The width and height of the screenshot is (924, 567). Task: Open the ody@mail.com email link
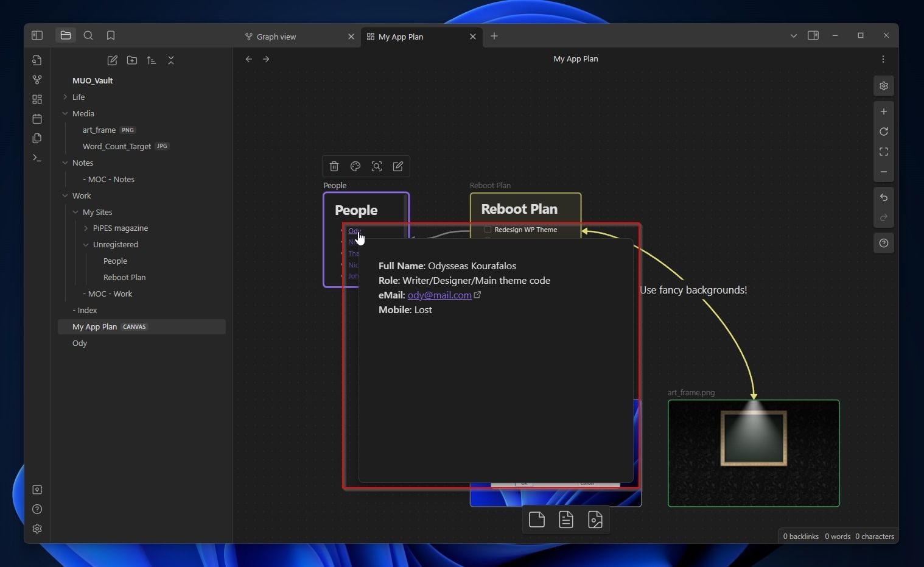439,295
